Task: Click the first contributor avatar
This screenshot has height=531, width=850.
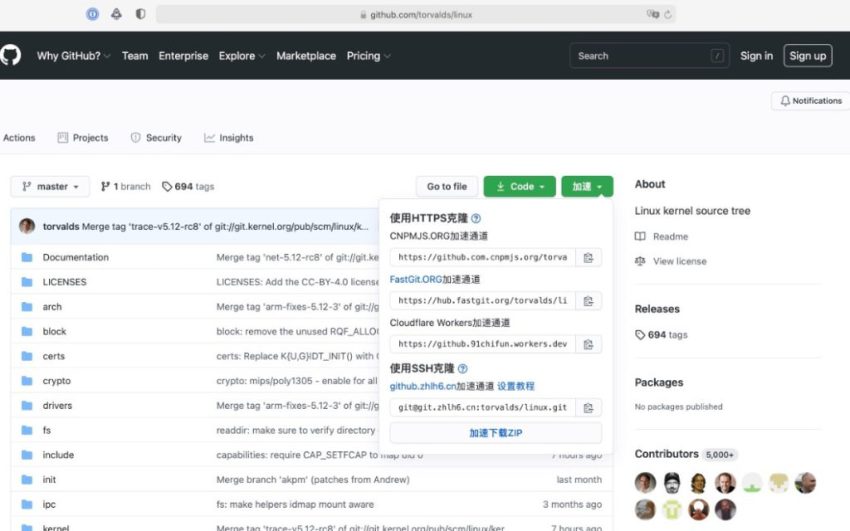Action: (x=645, y=482)
